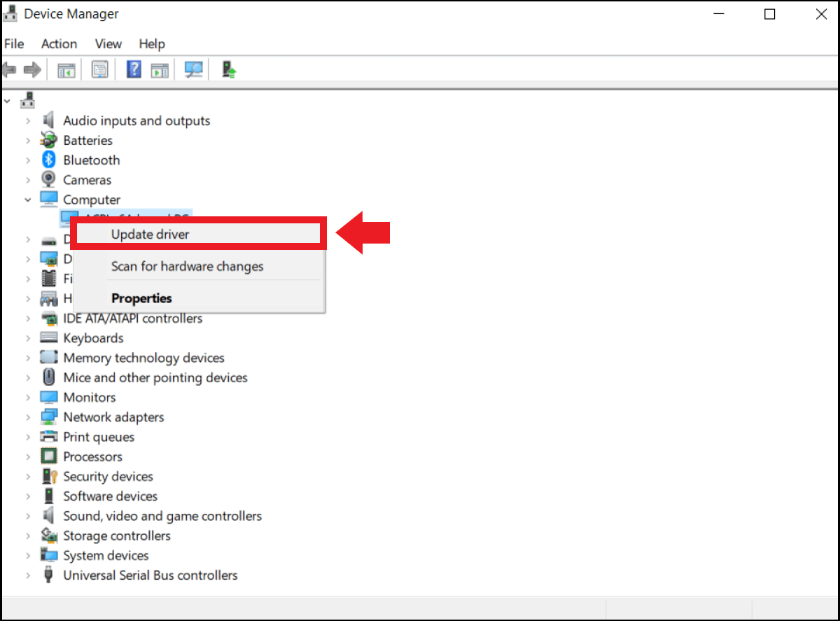Expand the Audio inputs and outputs category

[x=28, y=121]
